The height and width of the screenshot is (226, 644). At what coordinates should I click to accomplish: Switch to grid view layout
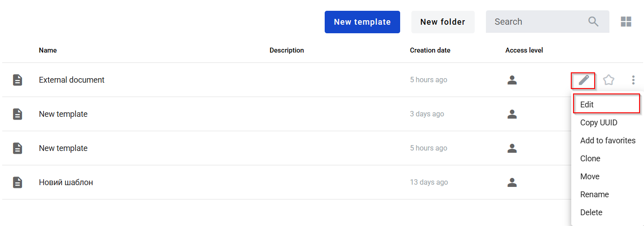click(x=626, y=22)
